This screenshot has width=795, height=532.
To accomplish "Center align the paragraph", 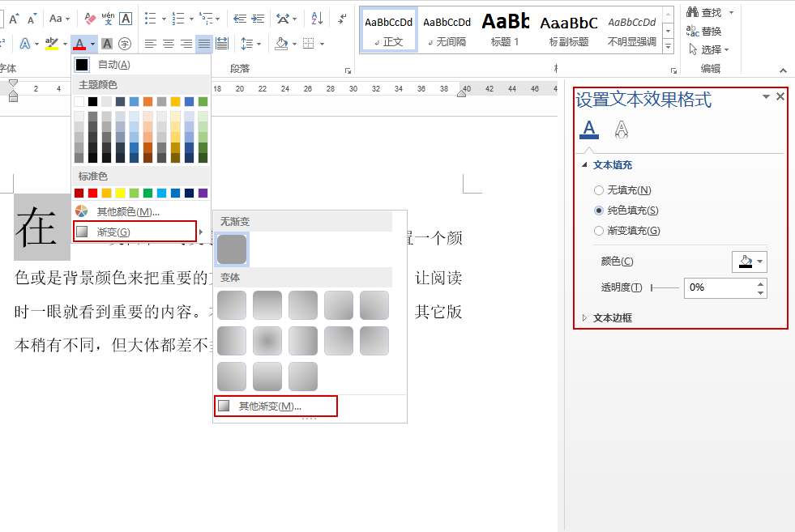I will (169, 44).
